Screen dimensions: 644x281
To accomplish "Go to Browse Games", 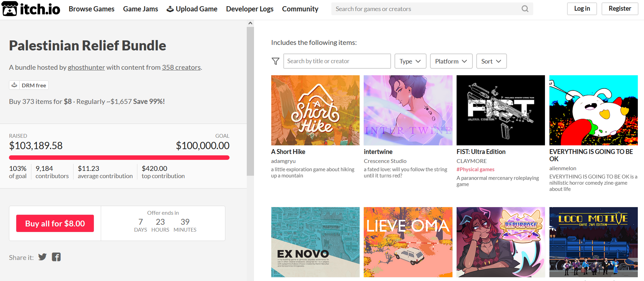I will (91, 9).
